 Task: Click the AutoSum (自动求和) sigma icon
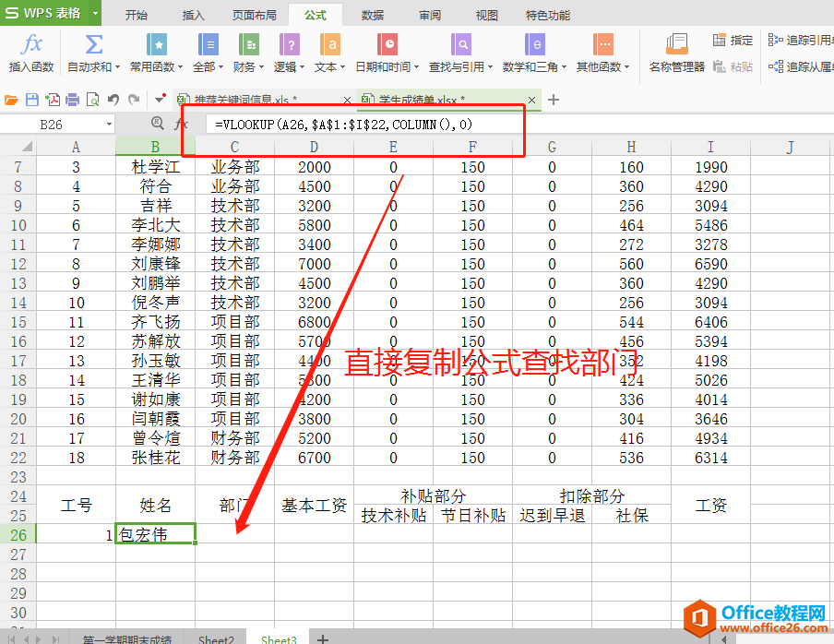[93, 44]
